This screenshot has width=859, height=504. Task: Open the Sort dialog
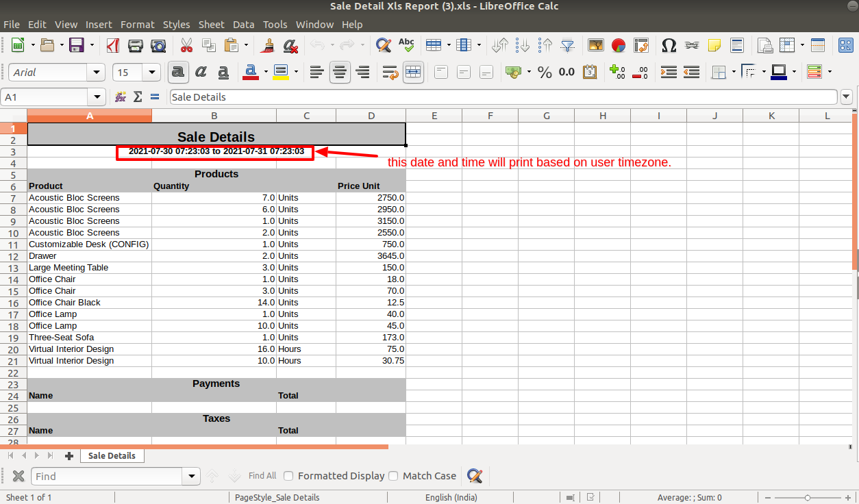coord(500,46)
